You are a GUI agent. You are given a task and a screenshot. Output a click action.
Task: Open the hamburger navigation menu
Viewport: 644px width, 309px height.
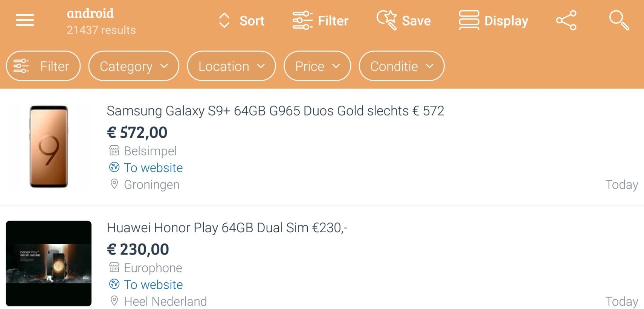[25, 20]
